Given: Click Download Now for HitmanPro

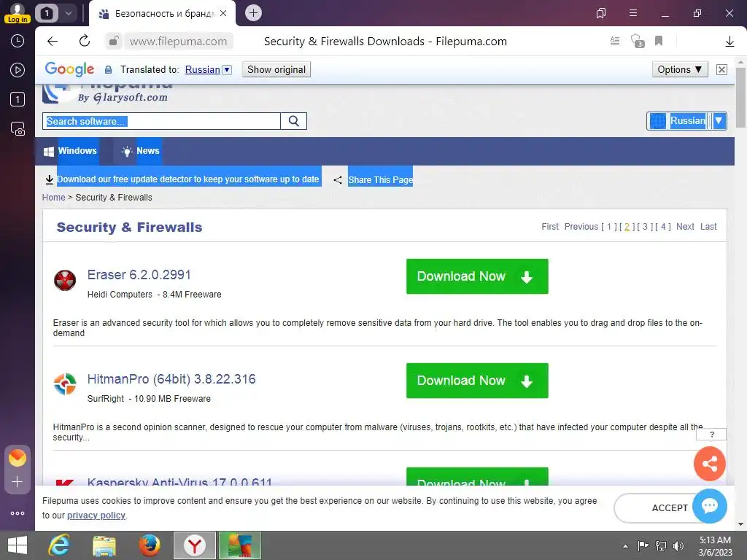Looking at the screenshot, I should coord(477,381).
